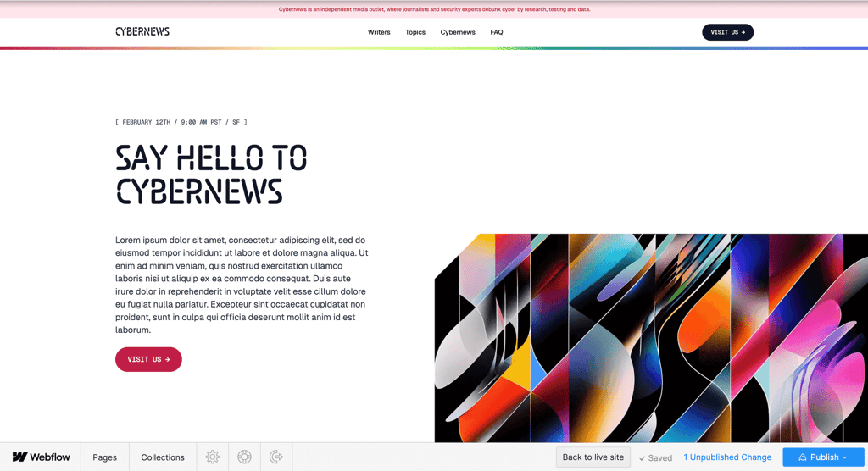Open the Collections tab
The height and width of the screenshot is (471, 868).
163,457
